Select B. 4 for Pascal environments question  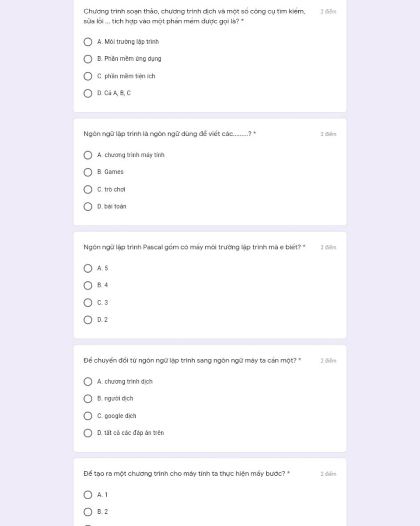click(x=88, y=285)
